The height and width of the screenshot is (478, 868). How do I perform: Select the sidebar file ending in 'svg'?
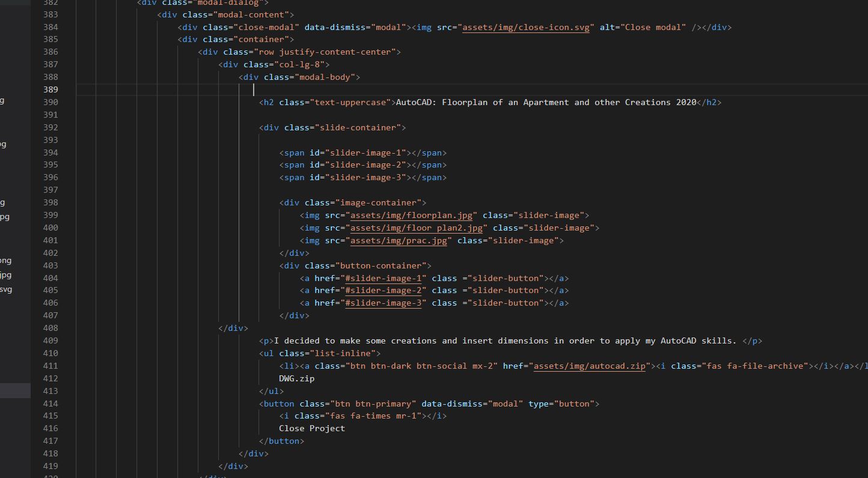point(5,289)
